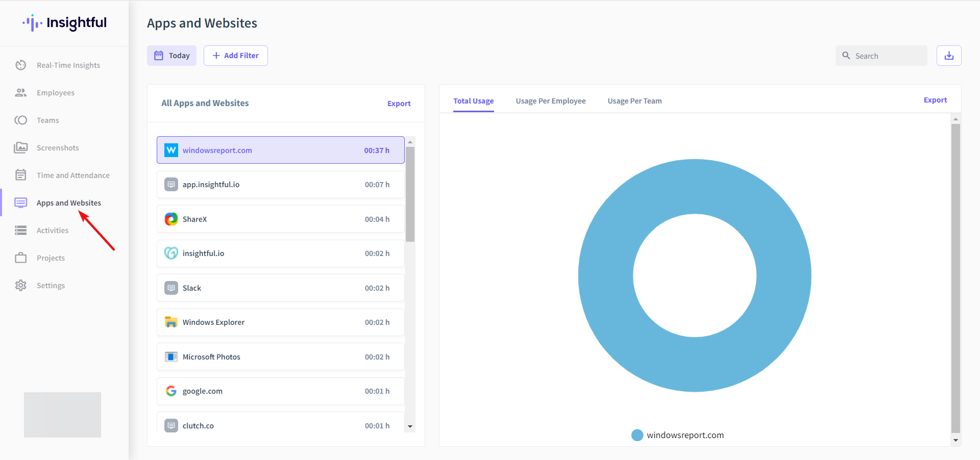This screenshot has width=980, height=460.
Task: Click the search magnifier icon
Action: (x=846, y=56)
